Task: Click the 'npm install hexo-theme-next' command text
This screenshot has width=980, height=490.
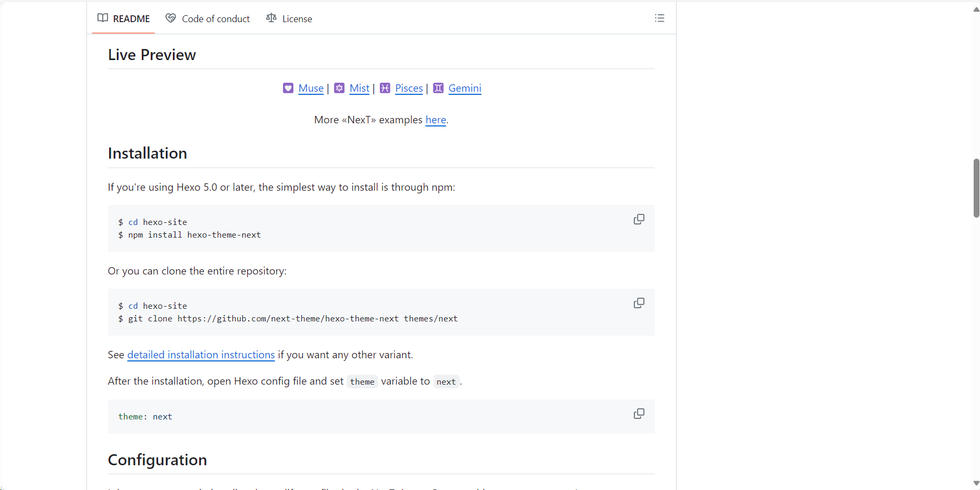Action: [194, 235]
